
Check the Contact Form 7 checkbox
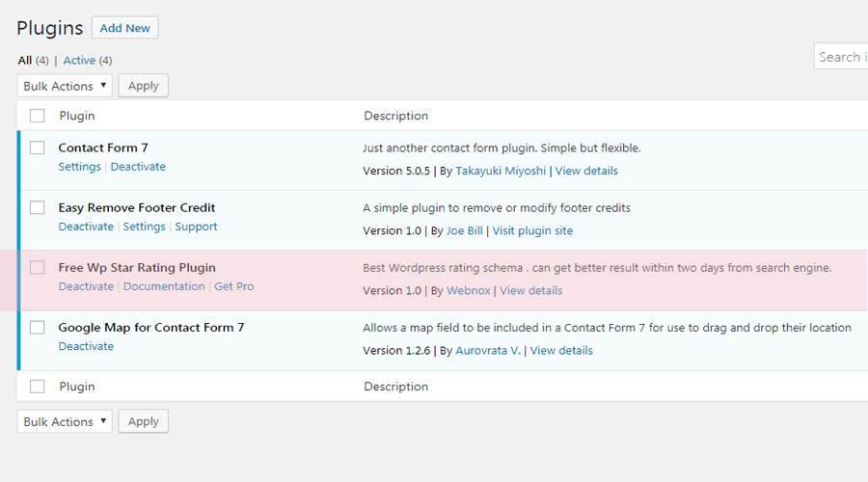point(37,147)
